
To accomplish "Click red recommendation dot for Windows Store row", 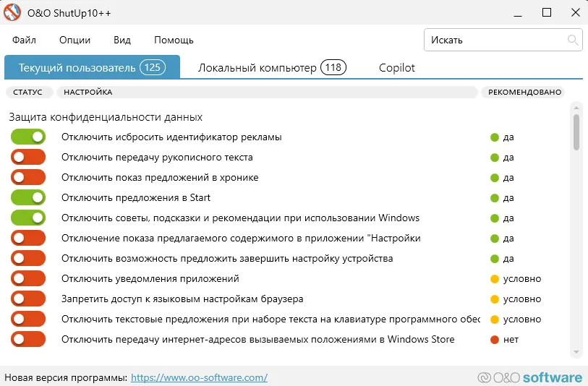I will click(495, 339).
